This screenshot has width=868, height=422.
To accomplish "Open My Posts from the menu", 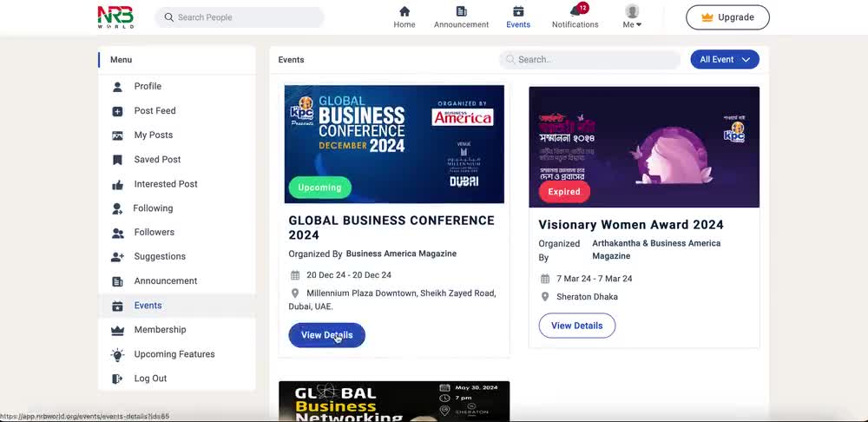I will tap(154, 135).
